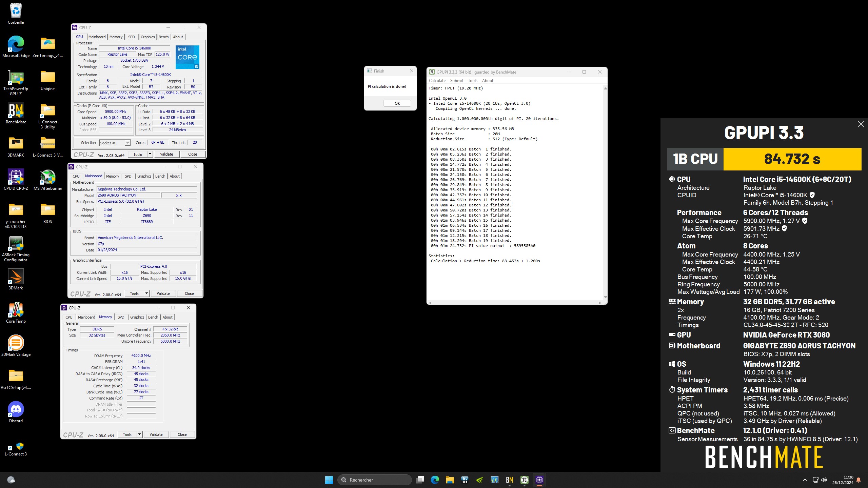
Task: Click OK in the Finish dialog
Action: [397, 103]
